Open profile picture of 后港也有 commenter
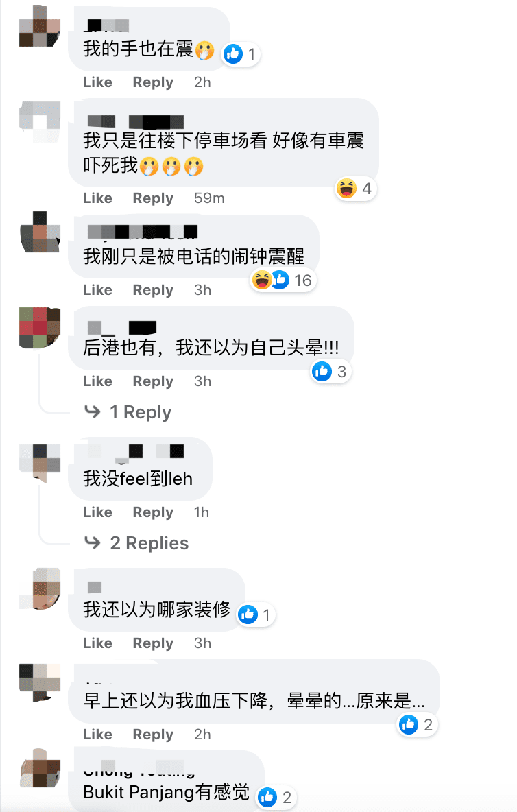The width and height of the screenshot is (517, 812). coord(40,328)
